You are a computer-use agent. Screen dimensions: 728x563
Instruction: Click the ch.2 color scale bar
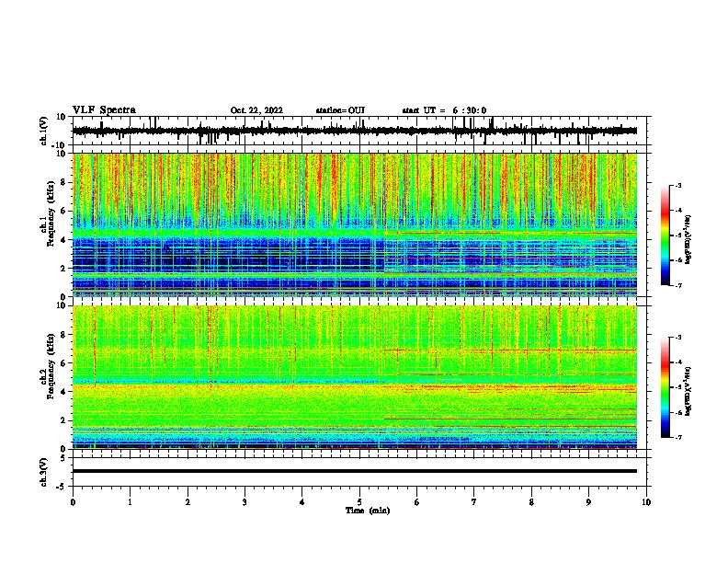(x=665, y=387)
